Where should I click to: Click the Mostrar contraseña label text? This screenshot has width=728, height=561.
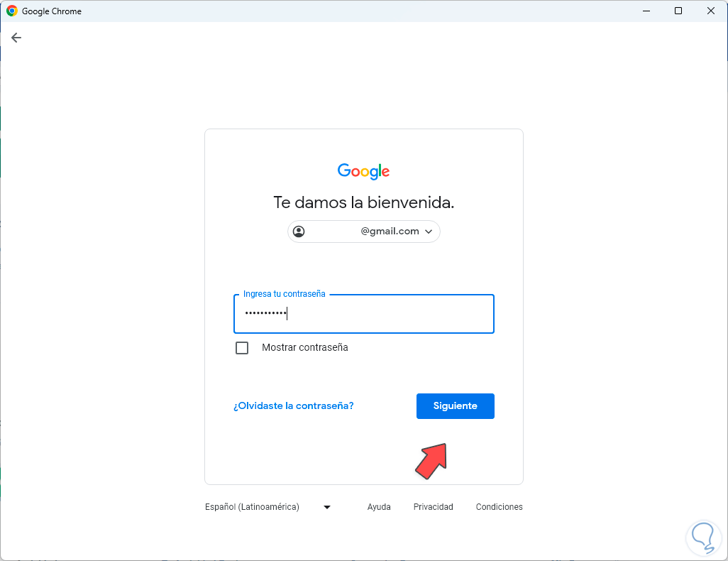pos(305,348)
